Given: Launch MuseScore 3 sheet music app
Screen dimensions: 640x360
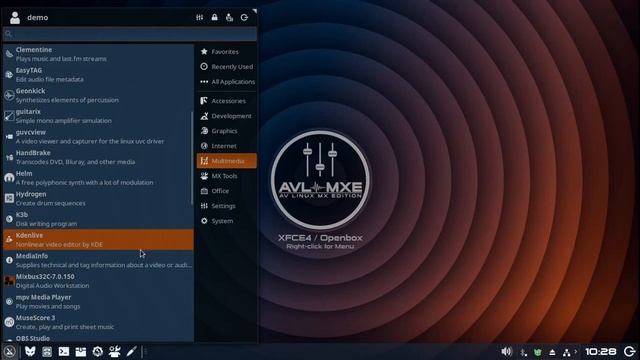Looking at the screenshot, I should 98,322.
